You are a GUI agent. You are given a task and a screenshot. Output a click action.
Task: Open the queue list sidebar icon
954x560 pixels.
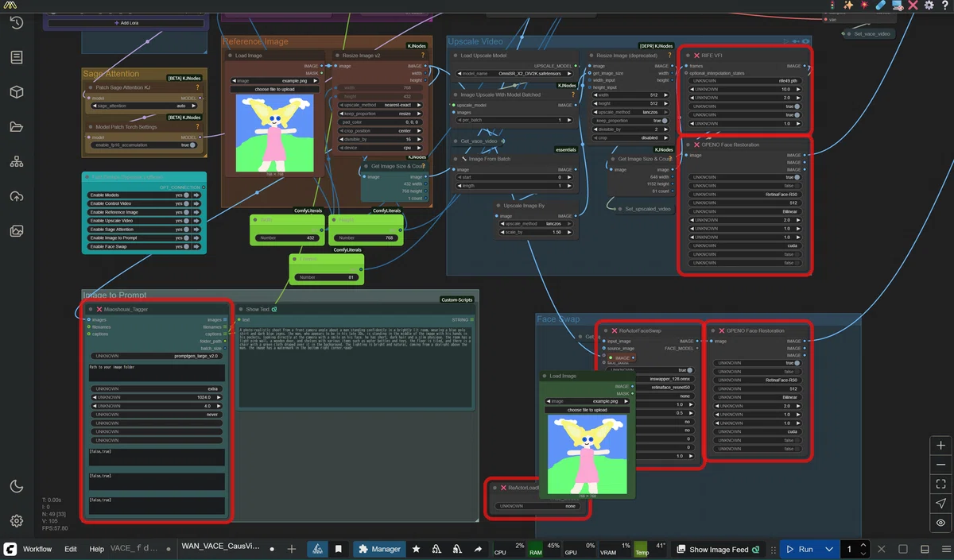point(16,57)
